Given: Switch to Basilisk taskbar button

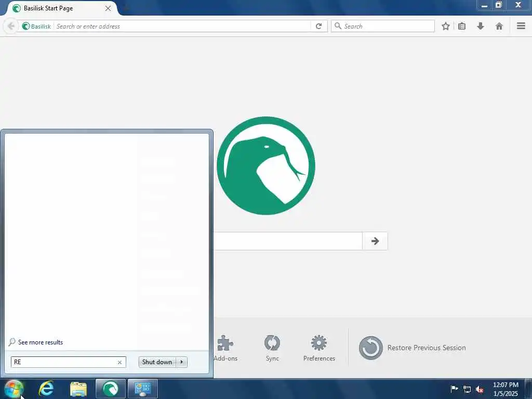Looking at the screenshot, I should coord(111,389).
